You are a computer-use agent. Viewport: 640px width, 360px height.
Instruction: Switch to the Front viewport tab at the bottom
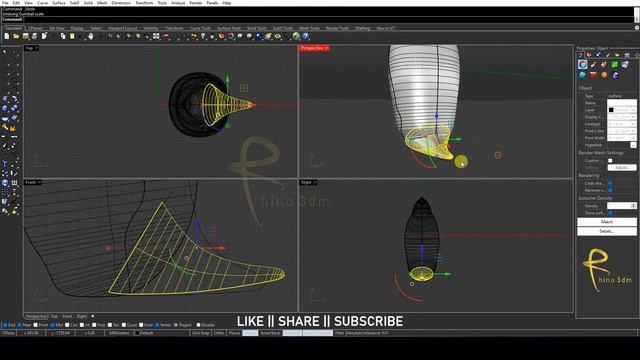point(67,316)
